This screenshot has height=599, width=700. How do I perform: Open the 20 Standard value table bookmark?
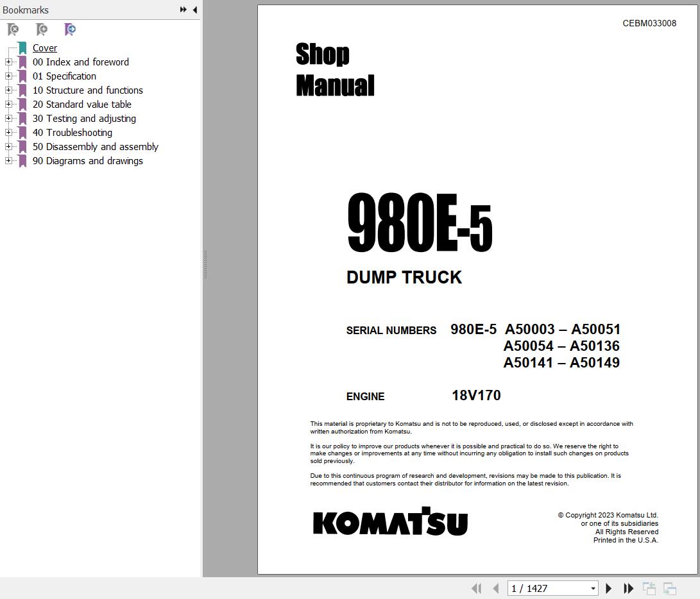pos(82,105)
